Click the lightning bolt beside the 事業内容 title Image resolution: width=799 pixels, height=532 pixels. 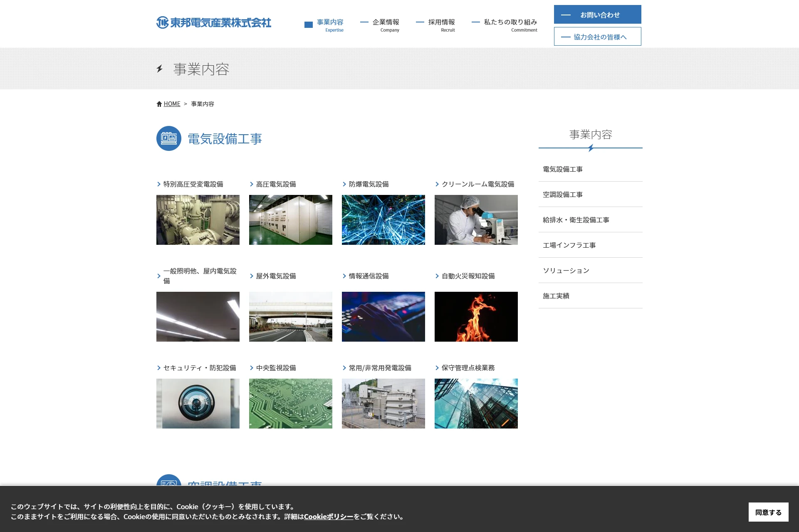160,69
